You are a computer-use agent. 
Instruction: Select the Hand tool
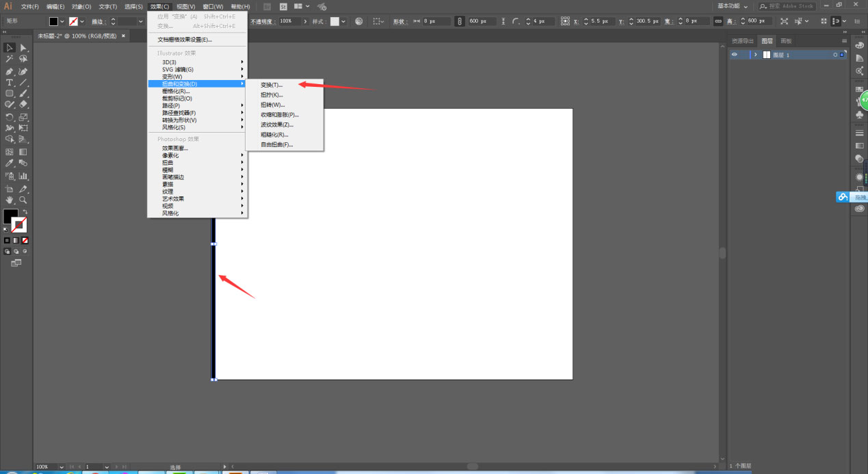pos(10,200)
